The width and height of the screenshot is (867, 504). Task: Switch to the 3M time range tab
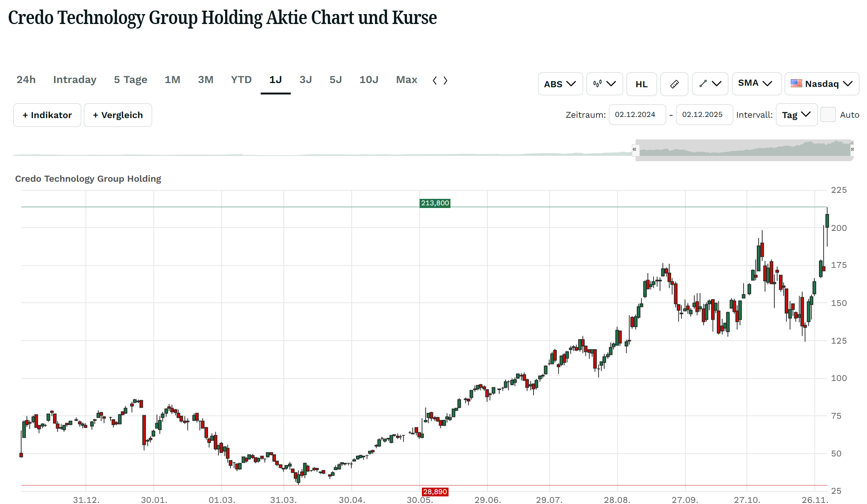[x=205, y=80]
